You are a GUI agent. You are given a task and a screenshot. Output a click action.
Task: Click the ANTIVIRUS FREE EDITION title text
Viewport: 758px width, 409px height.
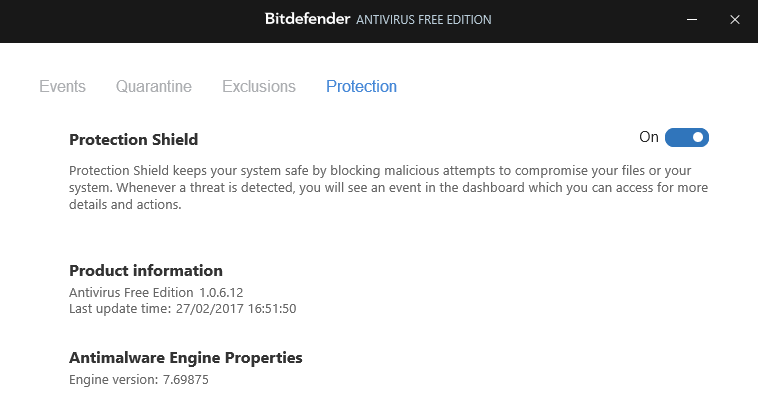(423, 20)
